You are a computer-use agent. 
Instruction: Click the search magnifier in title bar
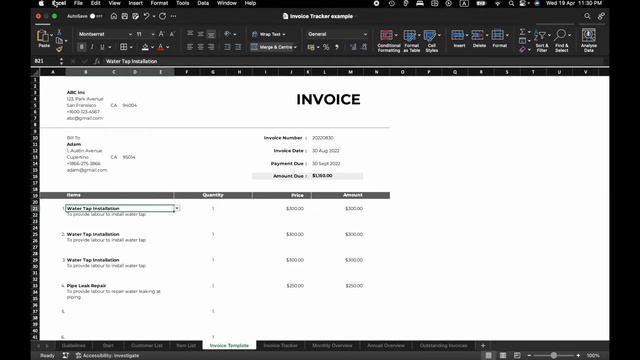point(587,16)
